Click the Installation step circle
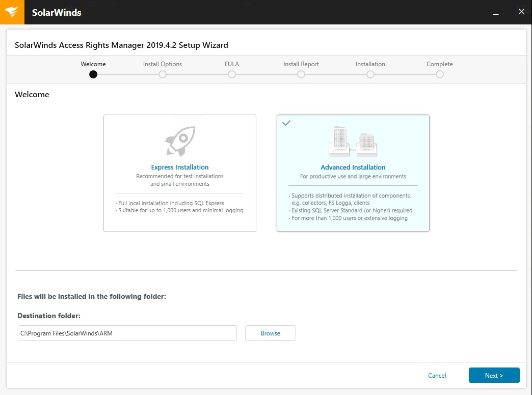 [x=370, y=74]
